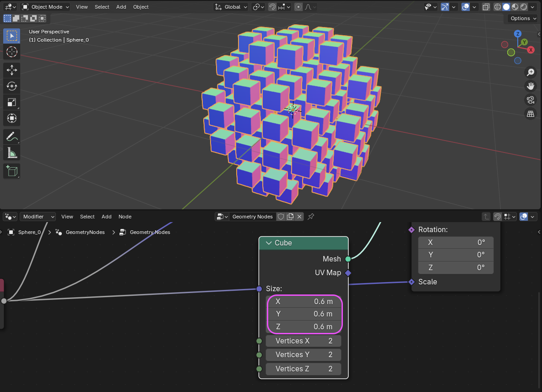This screenshot has width=542, height=392.
Task: Select the Annotate pencil tool
Action: coord(12,136)
